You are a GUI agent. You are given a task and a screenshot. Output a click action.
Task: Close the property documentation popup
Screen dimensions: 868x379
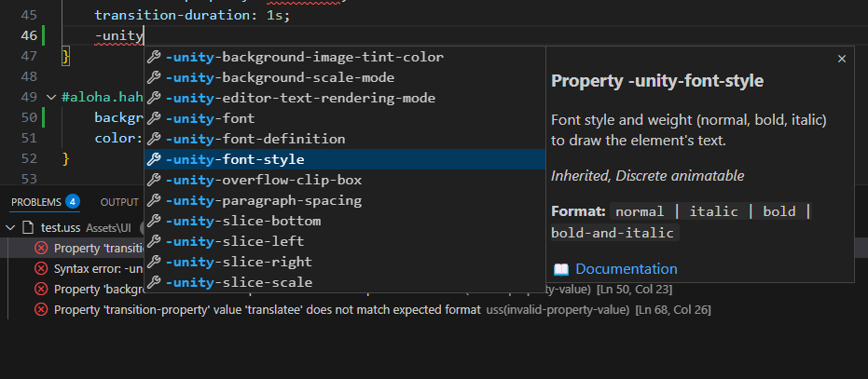point(842,59)
